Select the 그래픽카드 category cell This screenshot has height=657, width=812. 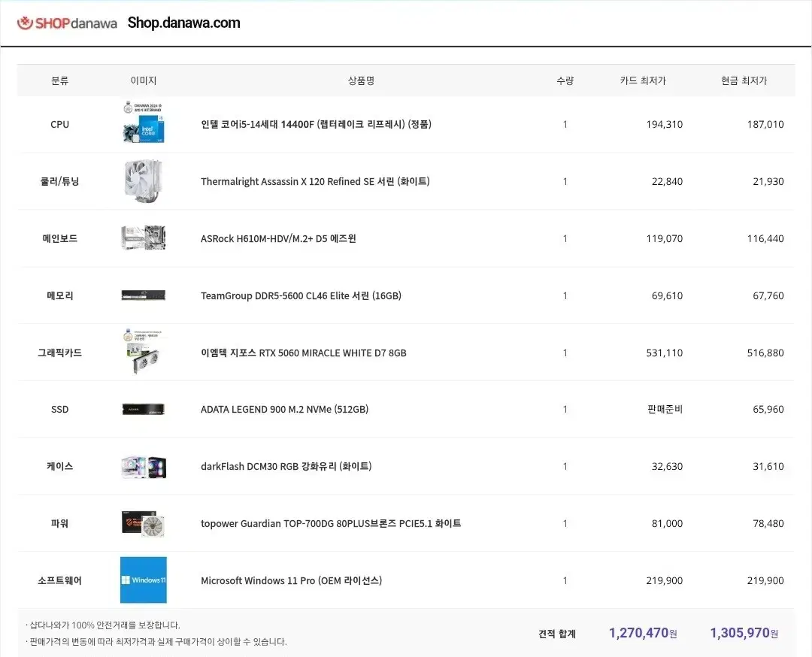tap(59, 353)
